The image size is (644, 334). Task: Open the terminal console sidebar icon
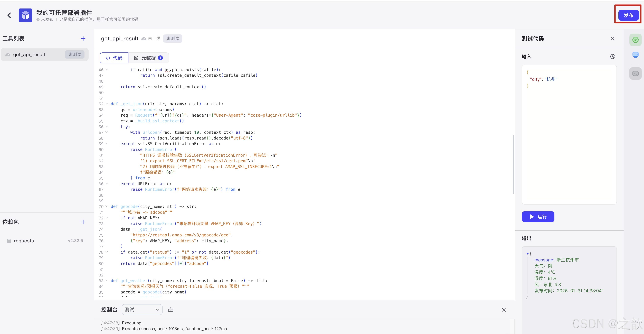(x=635, y=73)
